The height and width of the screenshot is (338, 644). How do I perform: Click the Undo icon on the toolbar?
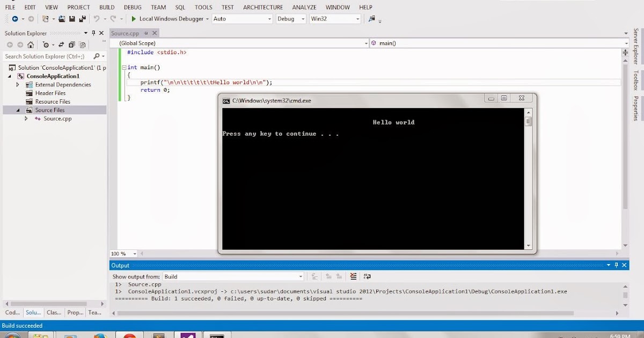[97, 19]
